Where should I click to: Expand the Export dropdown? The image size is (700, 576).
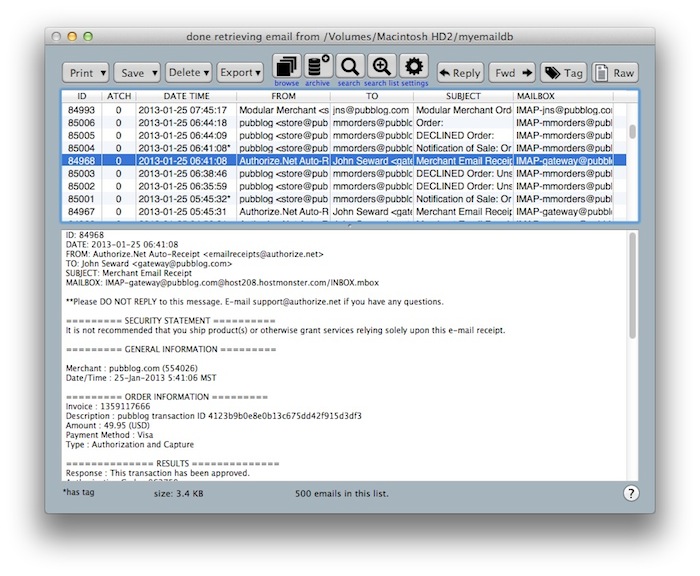coord(240,73)
